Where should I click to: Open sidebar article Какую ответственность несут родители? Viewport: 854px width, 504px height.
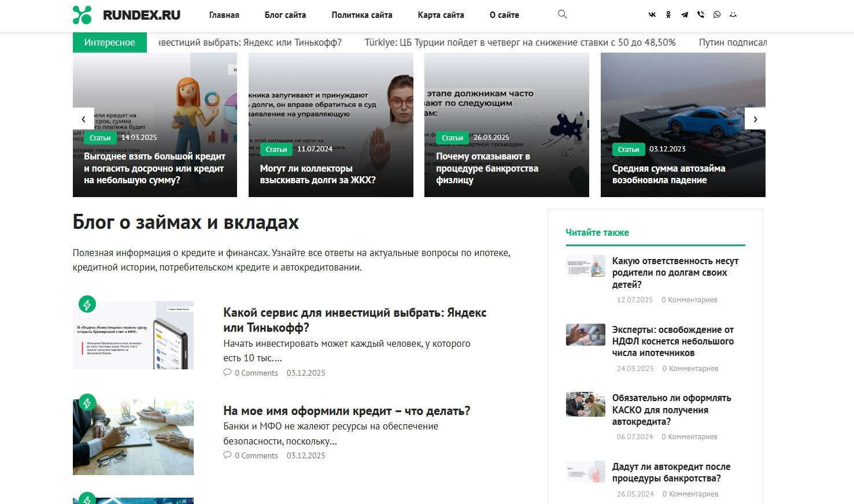(675, 273)
